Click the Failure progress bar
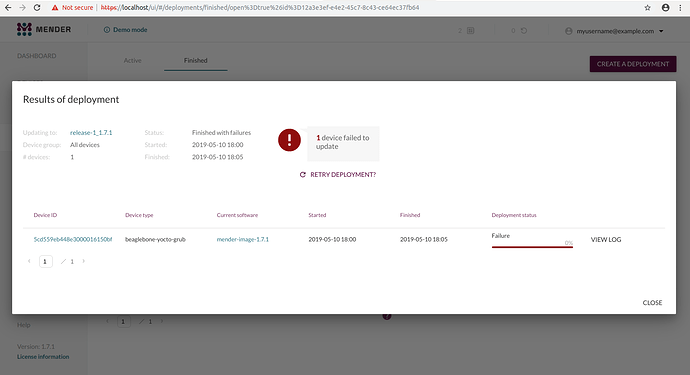 (532, 247)
